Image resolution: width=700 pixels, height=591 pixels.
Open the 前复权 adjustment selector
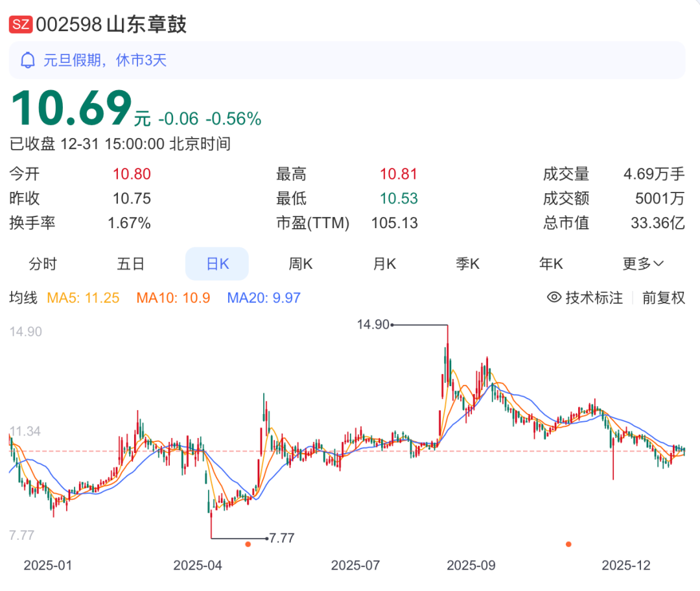point(664,297)
